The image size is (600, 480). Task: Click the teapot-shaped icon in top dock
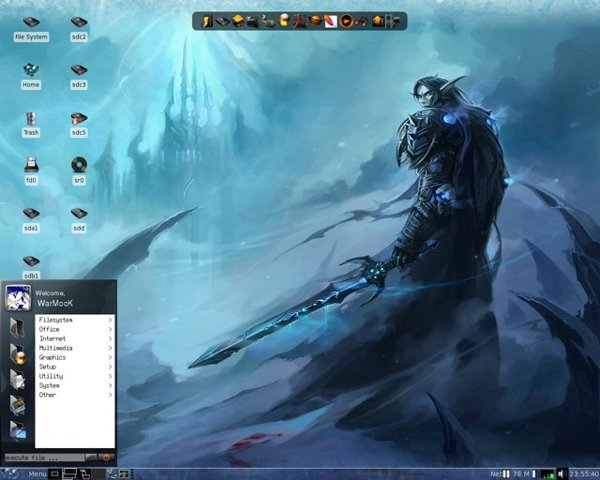tap(267, 21)
